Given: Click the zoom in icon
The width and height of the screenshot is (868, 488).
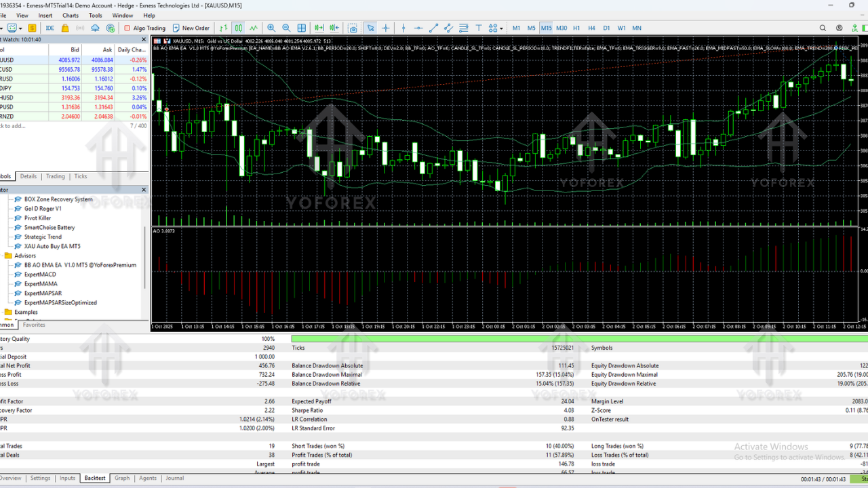Looking at the screenshot, I should point(271,28).
